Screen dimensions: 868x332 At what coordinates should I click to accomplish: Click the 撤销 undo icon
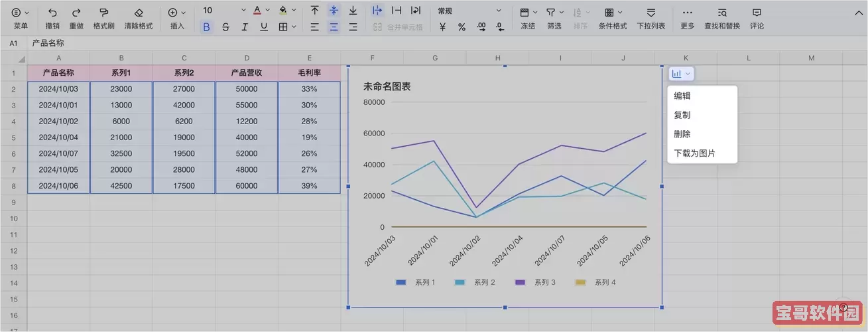pos(52,13)
